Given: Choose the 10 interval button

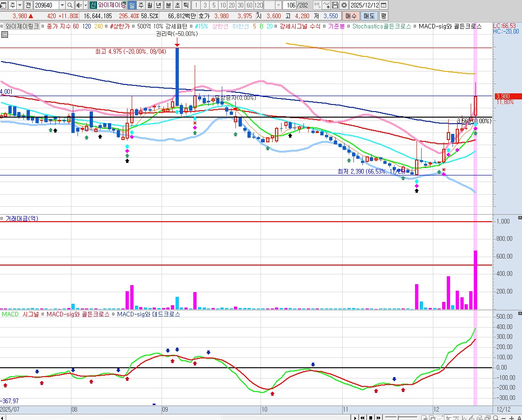Looking at the screenshot, I should point(223,5).
